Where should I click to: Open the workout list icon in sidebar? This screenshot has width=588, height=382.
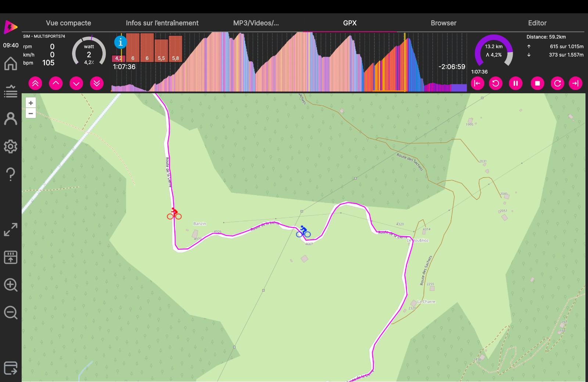point(11,91)
